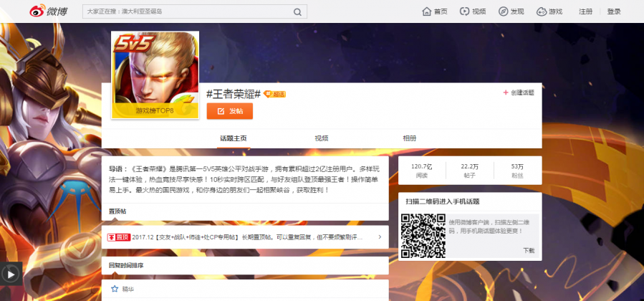Switch to the 视频 tab under topic header
644x301 pixels.
coord(322,138)
